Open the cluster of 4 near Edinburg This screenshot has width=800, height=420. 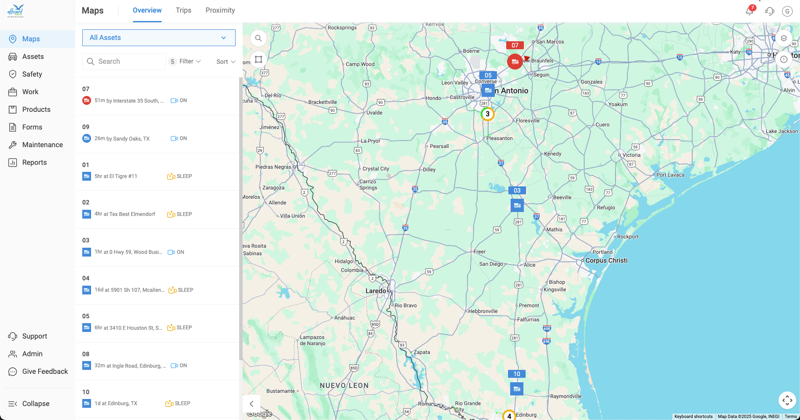point(509,416)
